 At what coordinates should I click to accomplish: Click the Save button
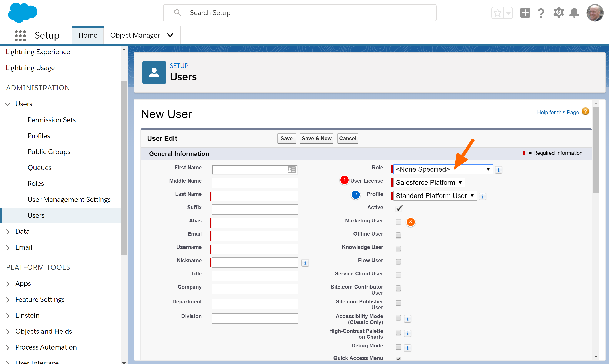[x=287, y=138]
